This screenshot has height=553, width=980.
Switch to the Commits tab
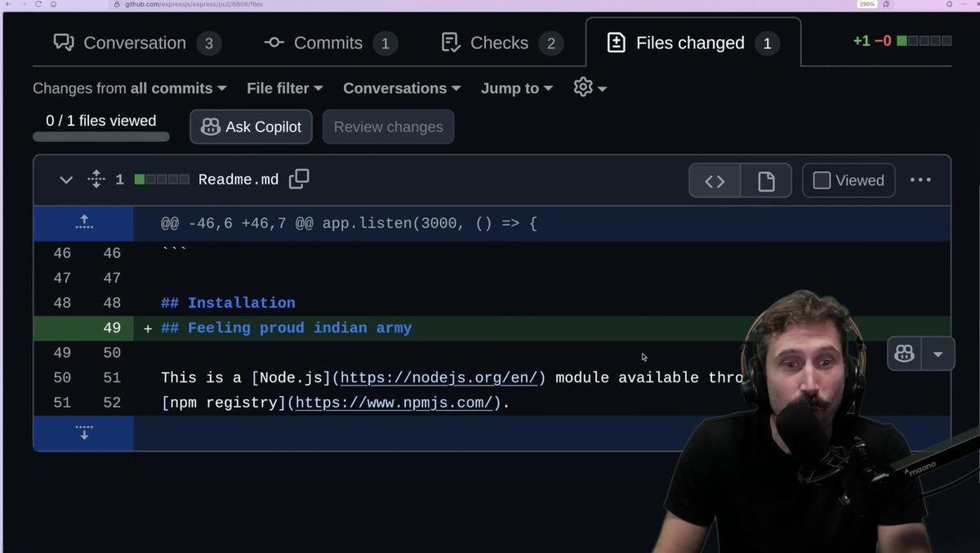click(332, 42)
